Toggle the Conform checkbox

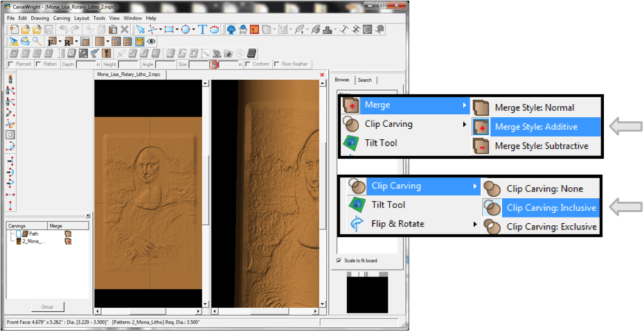pyautogui.click(x=248, y=64)
